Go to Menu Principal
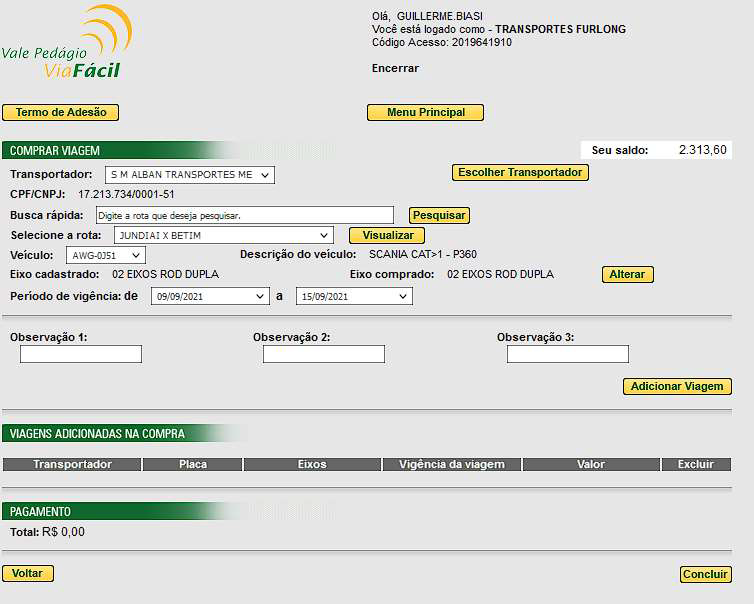The image size is (754, 604). tap(425, 113)
